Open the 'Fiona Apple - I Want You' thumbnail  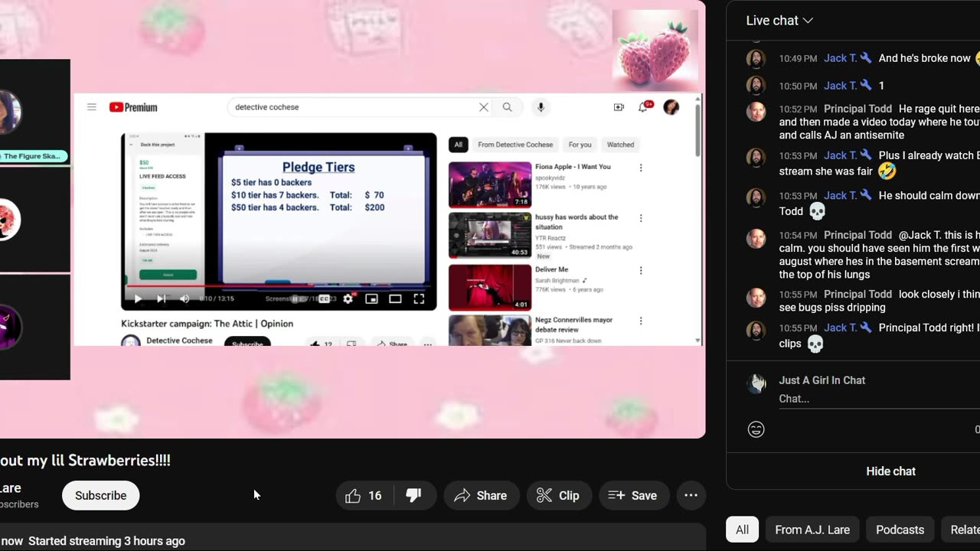tap(490, 184)
